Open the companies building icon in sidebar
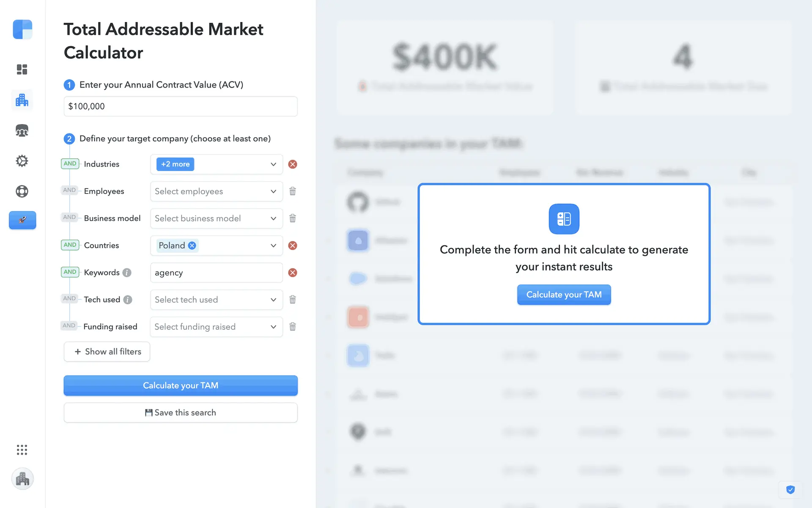The width and height of the screenshot is (812, 508). coord(22,100)
